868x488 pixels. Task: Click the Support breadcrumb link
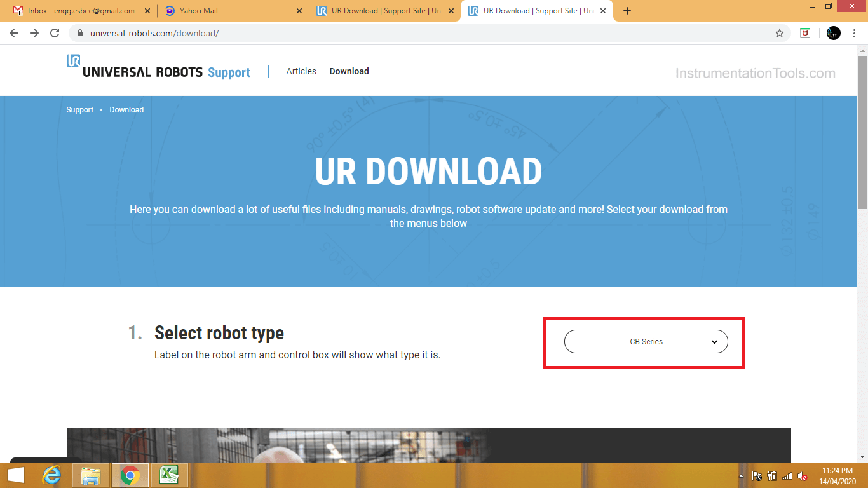tap(80, 110)
